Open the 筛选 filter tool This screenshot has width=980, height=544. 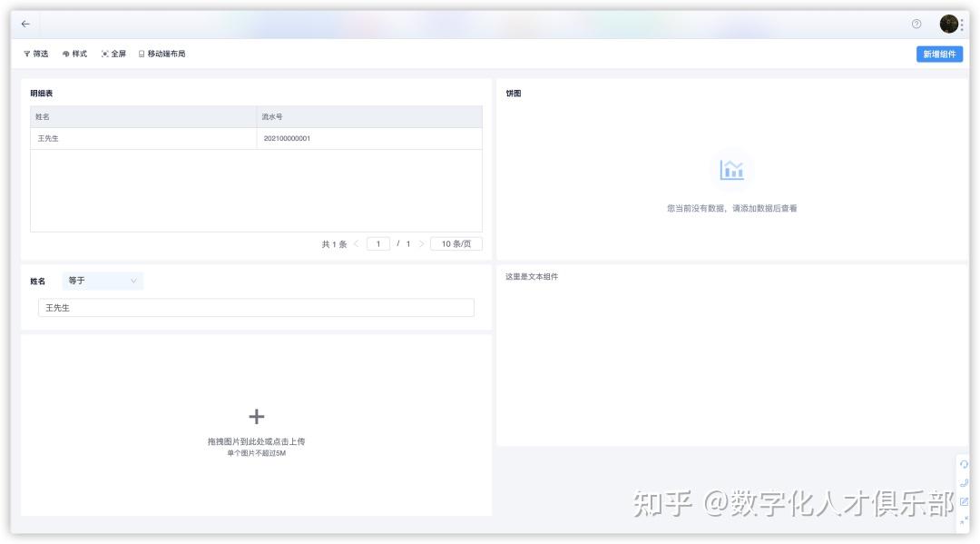point(35,54)
